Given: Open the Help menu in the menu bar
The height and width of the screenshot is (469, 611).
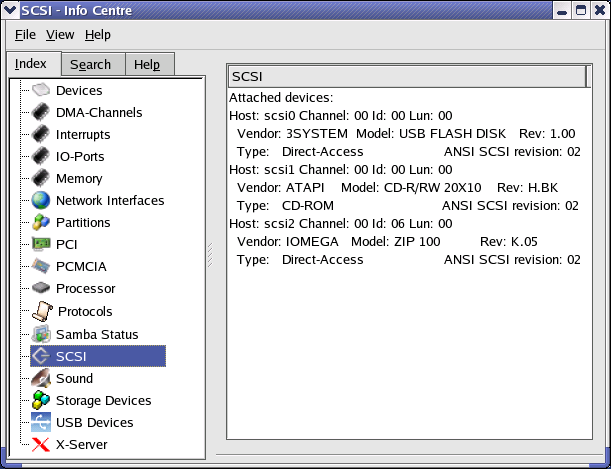Looking at the screenshot, I should [x=98, y=35].
